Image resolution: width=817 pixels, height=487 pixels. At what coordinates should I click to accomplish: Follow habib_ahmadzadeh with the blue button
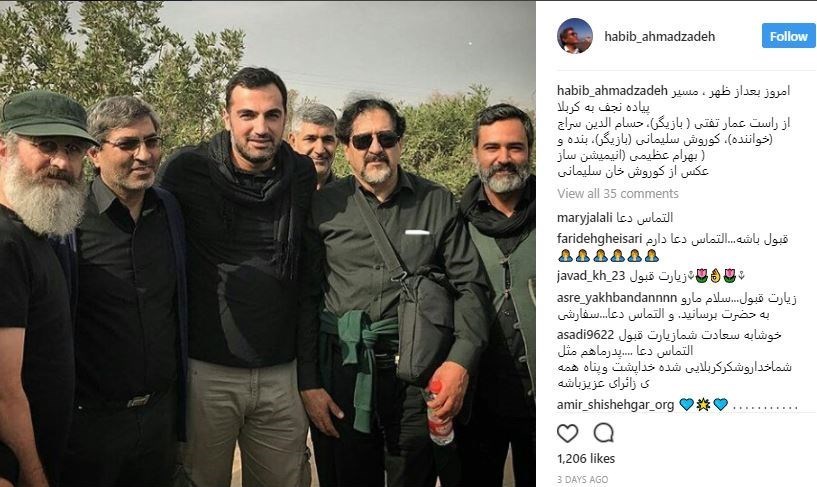click(x=788, y=36)
